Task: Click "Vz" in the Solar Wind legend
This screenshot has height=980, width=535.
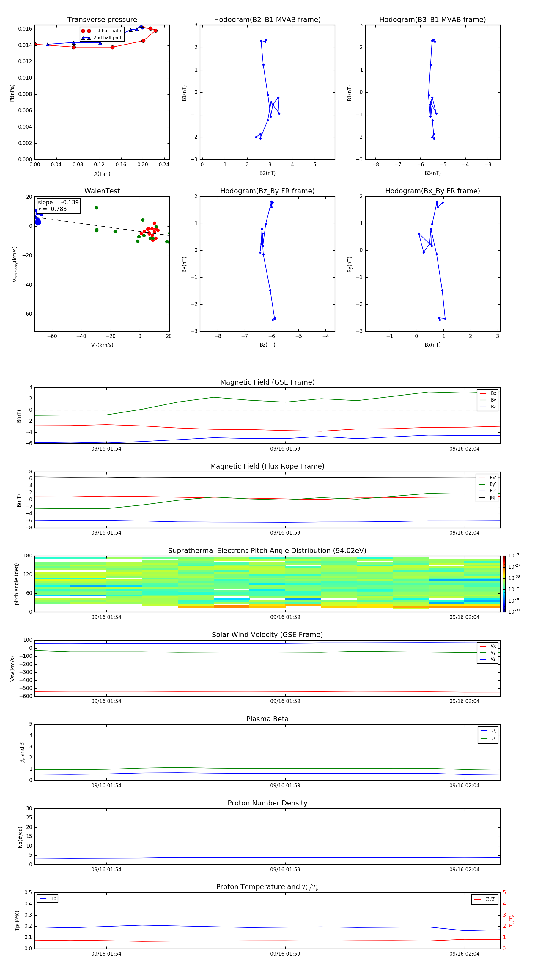Action: pyautogui.click(x=493, y=659)
